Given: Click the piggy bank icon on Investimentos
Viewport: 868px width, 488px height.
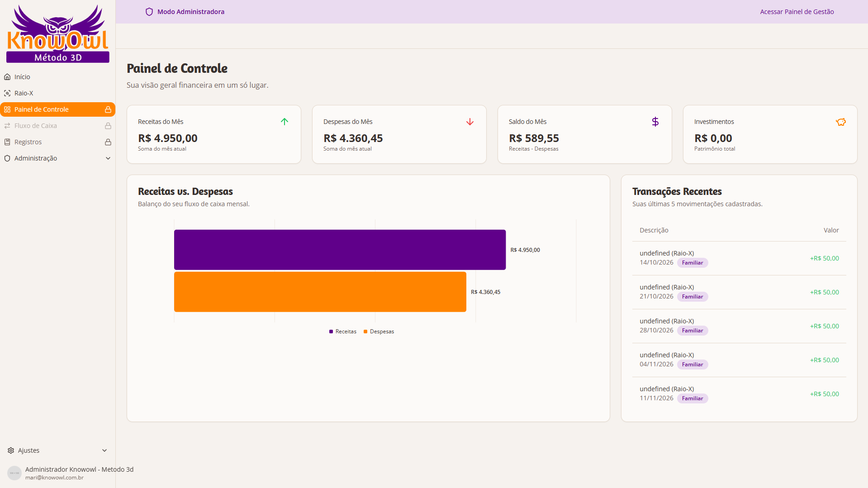Looking at the screenshot, I should (x=841, y=122).
